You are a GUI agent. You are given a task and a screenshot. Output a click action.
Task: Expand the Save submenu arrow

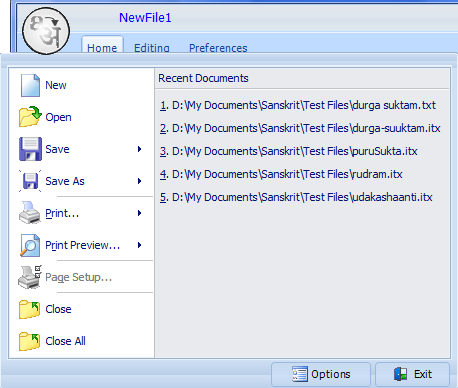click(x=140, y=149)
